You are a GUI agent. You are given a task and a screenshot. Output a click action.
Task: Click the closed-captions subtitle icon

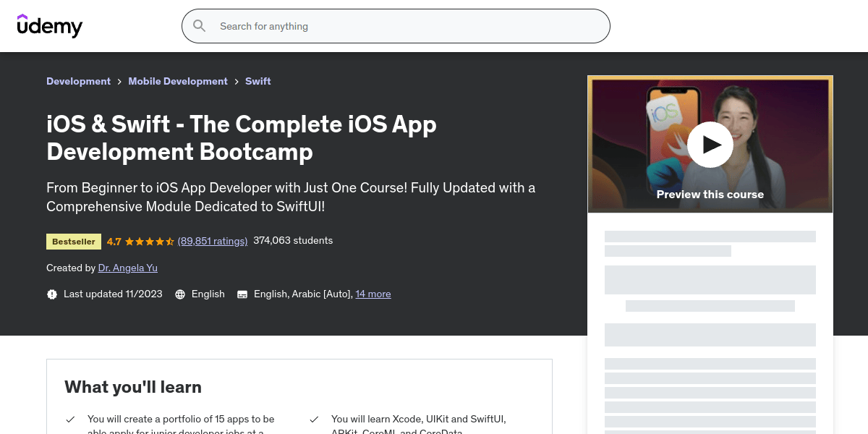(x=242, y=294)
